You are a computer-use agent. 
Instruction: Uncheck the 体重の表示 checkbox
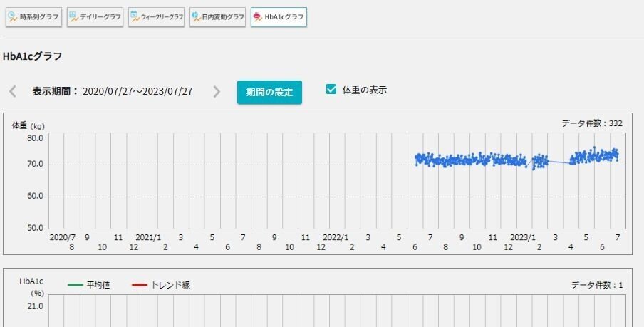coord(331,89)
